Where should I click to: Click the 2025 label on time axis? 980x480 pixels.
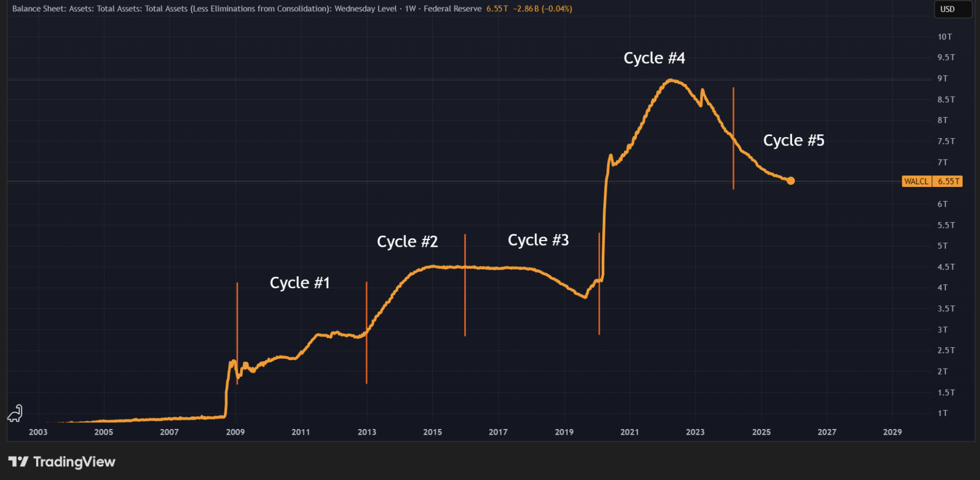761,432
